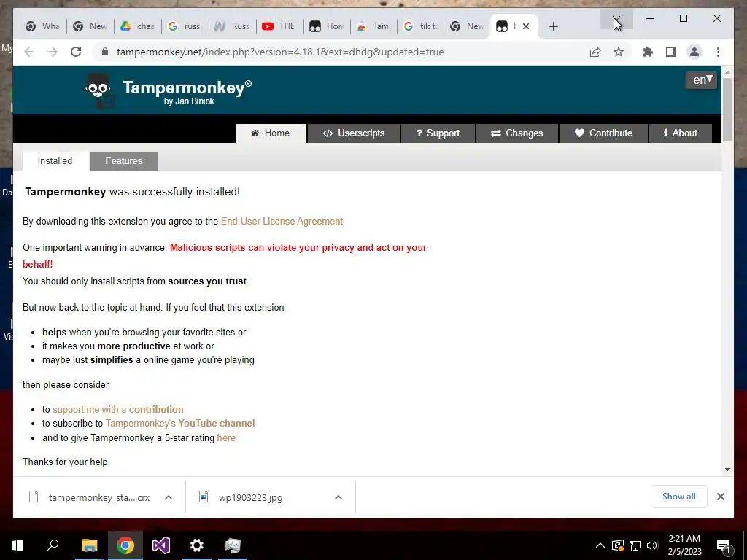Click the scrollbar down arrow
This screenshot has width=747, height=560.
[x=727, y=470]
